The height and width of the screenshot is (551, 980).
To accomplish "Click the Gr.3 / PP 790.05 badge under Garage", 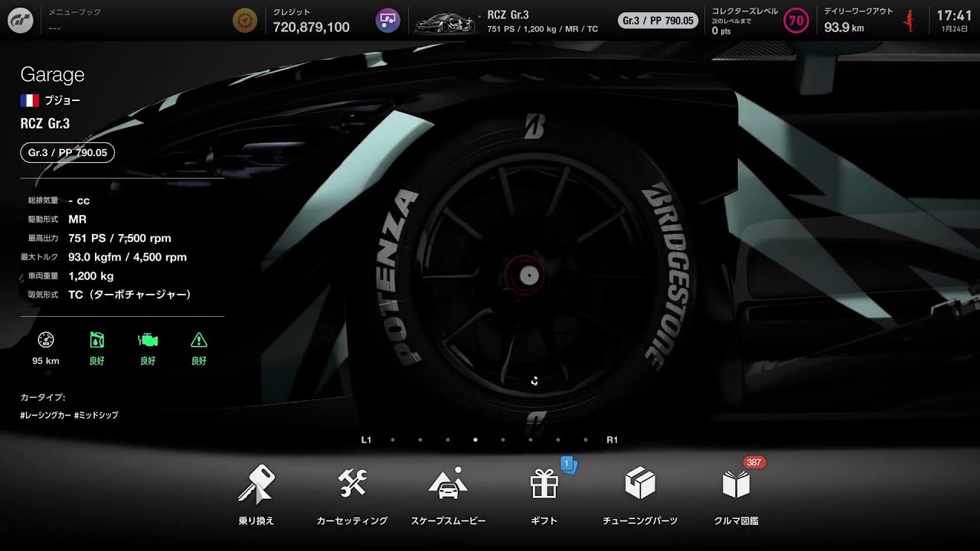I will pyautogui.click(x=67, y=153).
